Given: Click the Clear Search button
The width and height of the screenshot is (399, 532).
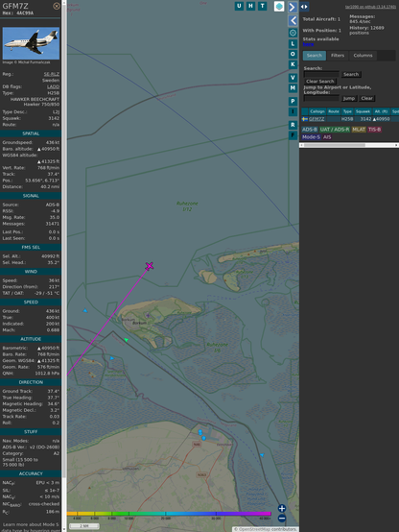Looking at the screenshot, I should point(320,81).
